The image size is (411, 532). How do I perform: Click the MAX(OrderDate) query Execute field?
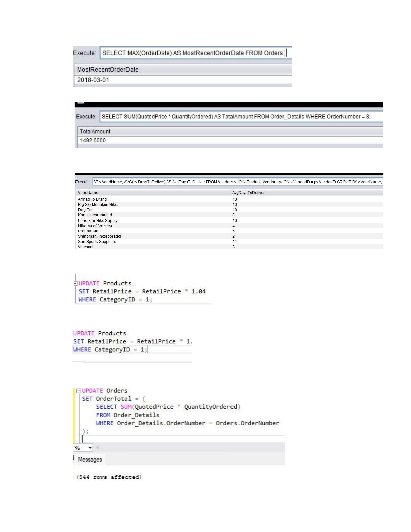(196, 53)
